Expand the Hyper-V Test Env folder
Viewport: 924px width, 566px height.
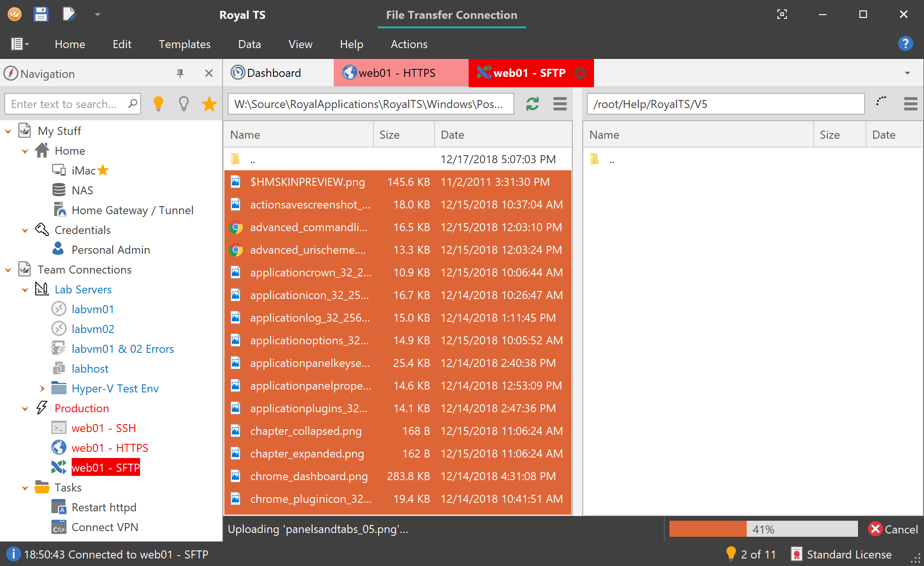point(42,389)
